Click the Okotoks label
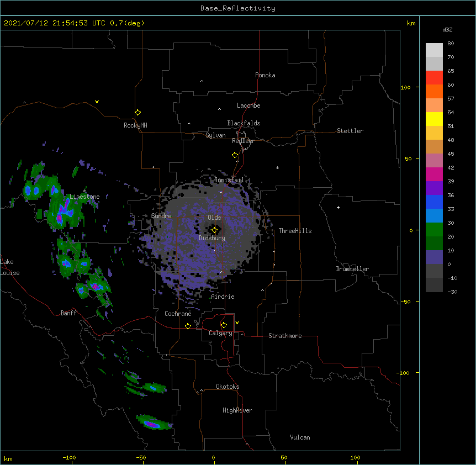 pos(228,387)
